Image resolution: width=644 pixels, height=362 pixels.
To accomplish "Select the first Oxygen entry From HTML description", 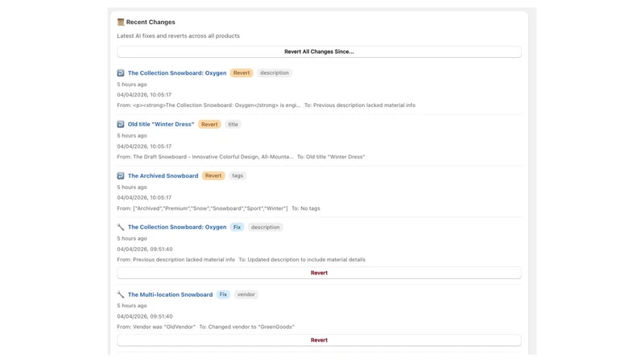I will point(208,105).
